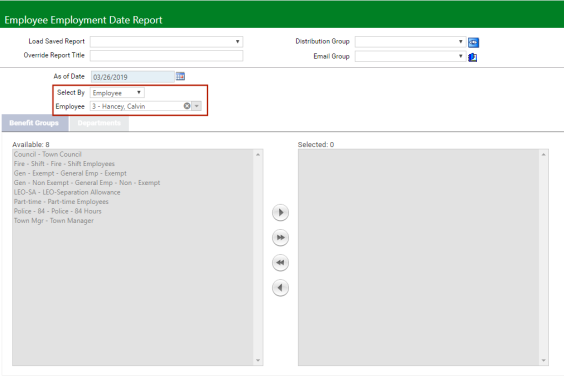Open the Distribution Group dropdown

point(410,42)
